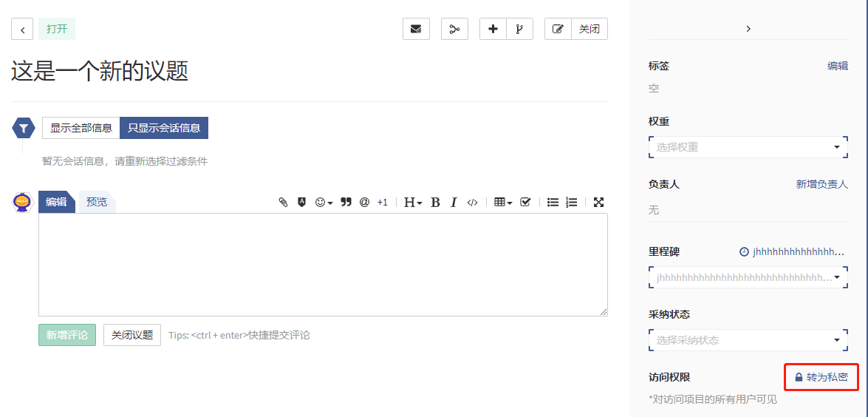Select 显示全部信息 filter option
This screenshot has width=868, height=417.
(81, 128)
